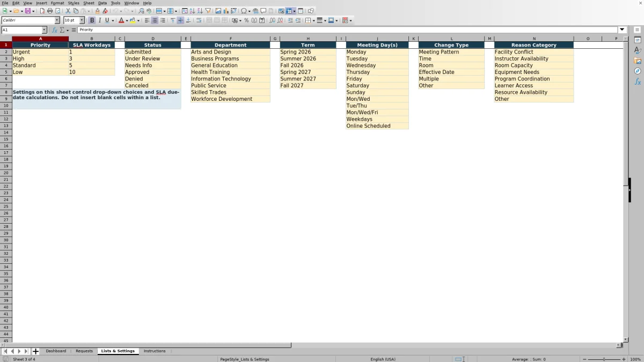Select column header D
The width and height of the screenshot is (644, 362).
[153, 39]
